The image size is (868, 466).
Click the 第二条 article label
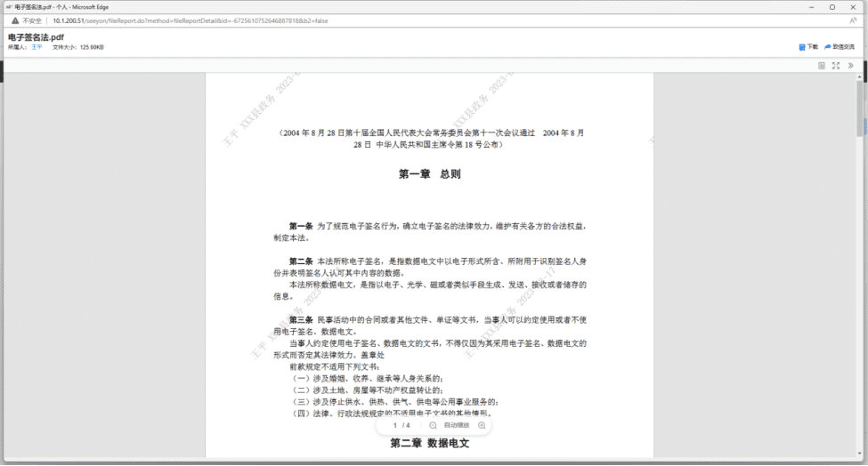pyautogui.click(x=301, y=261)
